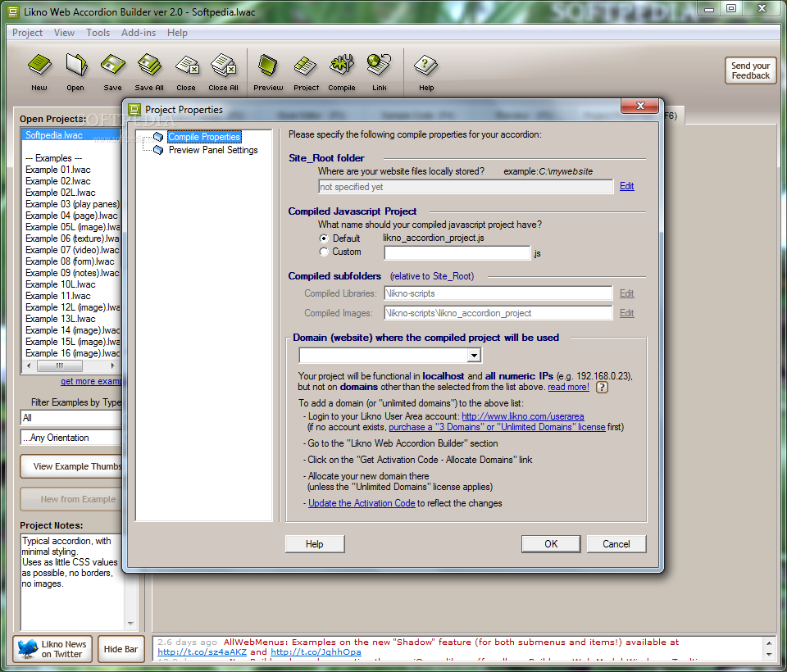787x672 pixels.
Task: Click the horizontal scrollbar of Open Projects list
Action: [71, 366]
